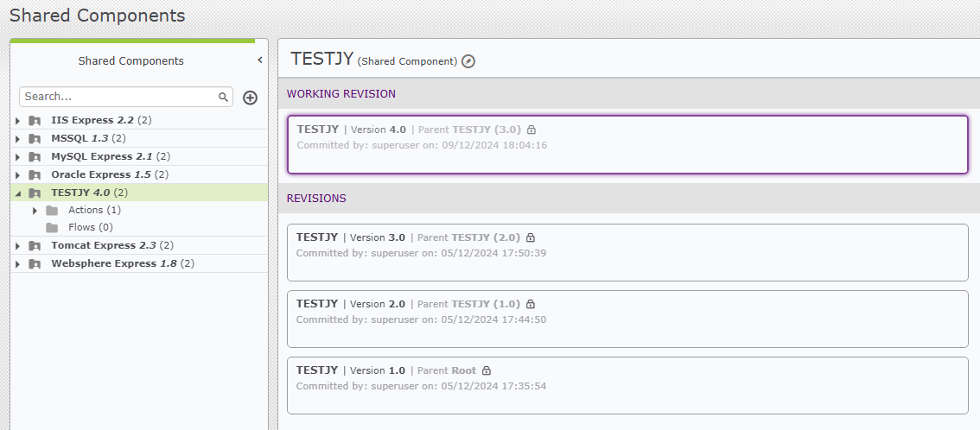Image resolution: width=980 pixels, height=430 pixels.
Task: Click the TESTJY 4.0 component folder icon
Action: 35,193
